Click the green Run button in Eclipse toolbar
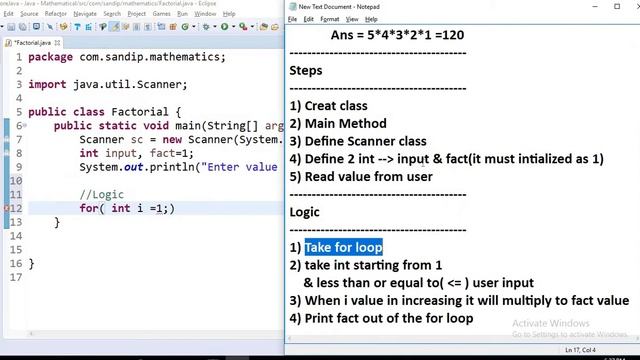 (x=224, y=27)
